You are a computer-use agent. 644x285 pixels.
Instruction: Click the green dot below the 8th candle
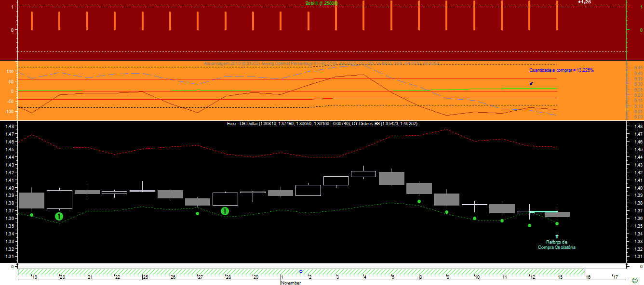(419, 201)
